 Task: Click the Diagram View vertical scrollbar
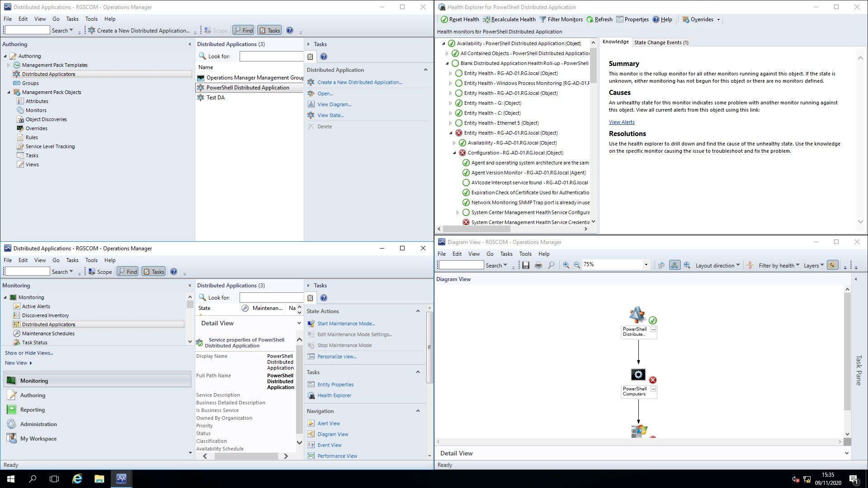(x=847, y=352)
